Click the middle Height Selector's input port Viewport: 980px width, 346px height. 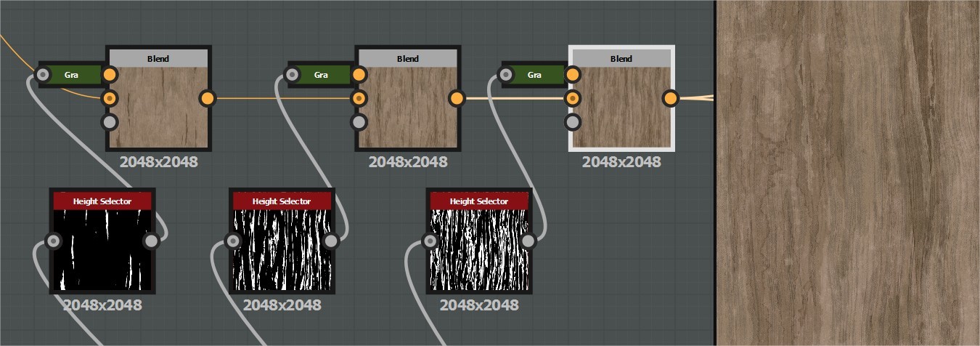tap(233, 241)
